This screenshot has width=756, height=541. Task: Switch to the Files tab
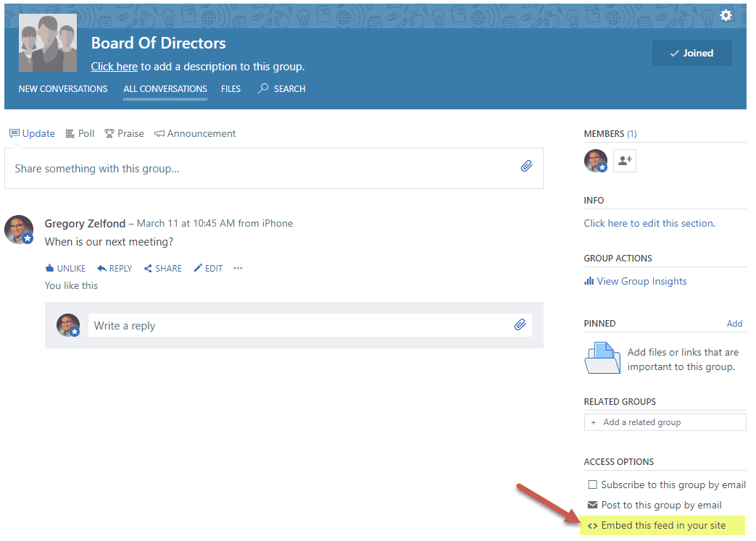(x=230, y=88)
